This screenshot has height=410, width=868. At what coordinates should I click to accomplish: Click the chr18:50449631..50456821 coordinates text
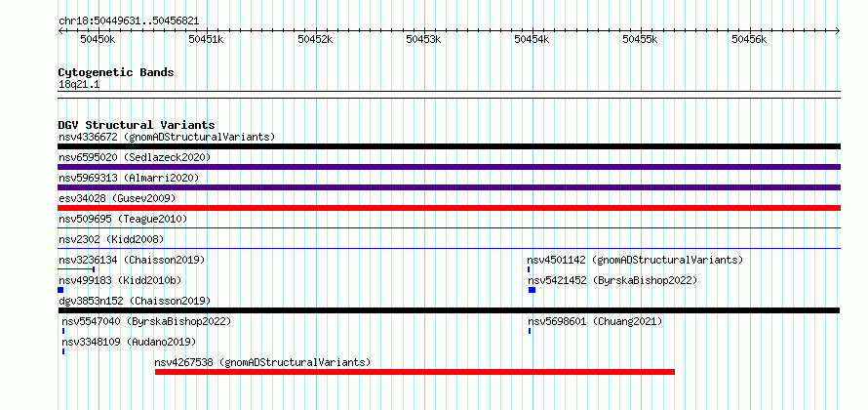[129, 21]
